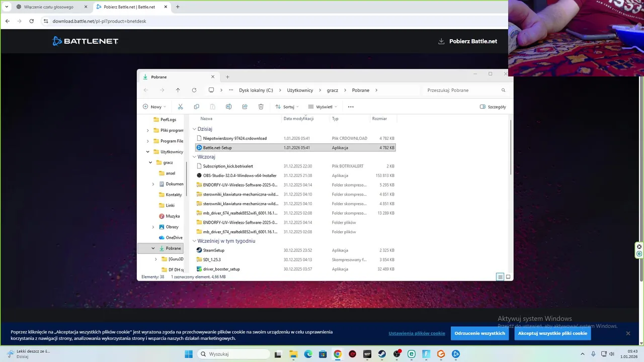This screenshot has width=644, height=362.
Task: Open Steam from the taskbar
Action: (382, 354)
